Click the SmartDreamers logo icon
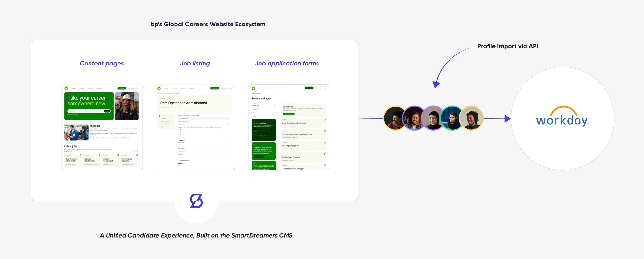 [x=196, y=201]
